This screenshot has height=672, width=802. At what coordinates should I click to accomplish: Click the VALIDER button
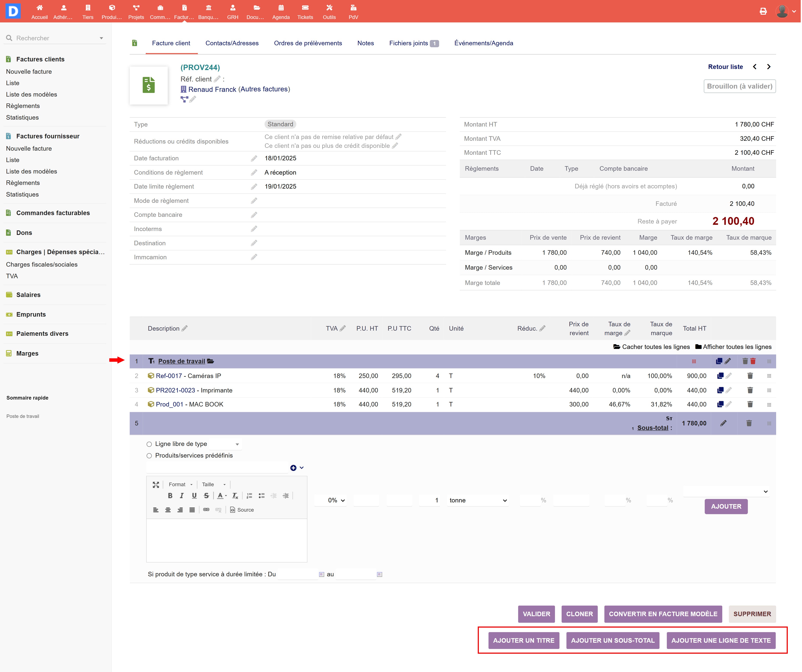pyautogui.click(x=536, y=614)
